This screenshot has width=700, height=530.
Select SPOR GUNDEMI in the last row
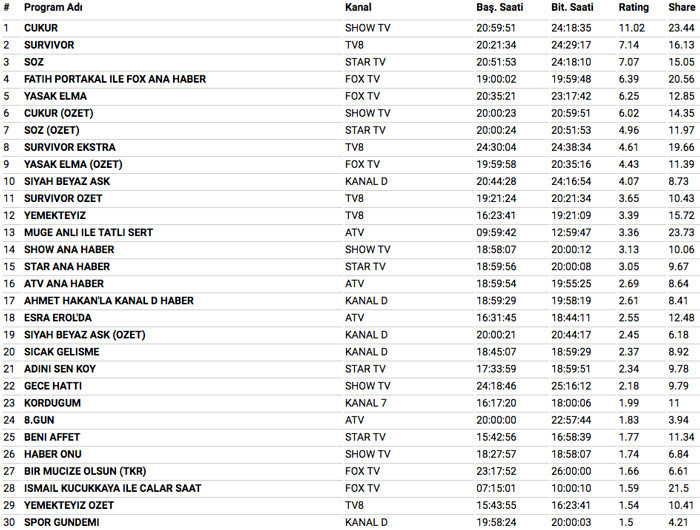[62, 521]
